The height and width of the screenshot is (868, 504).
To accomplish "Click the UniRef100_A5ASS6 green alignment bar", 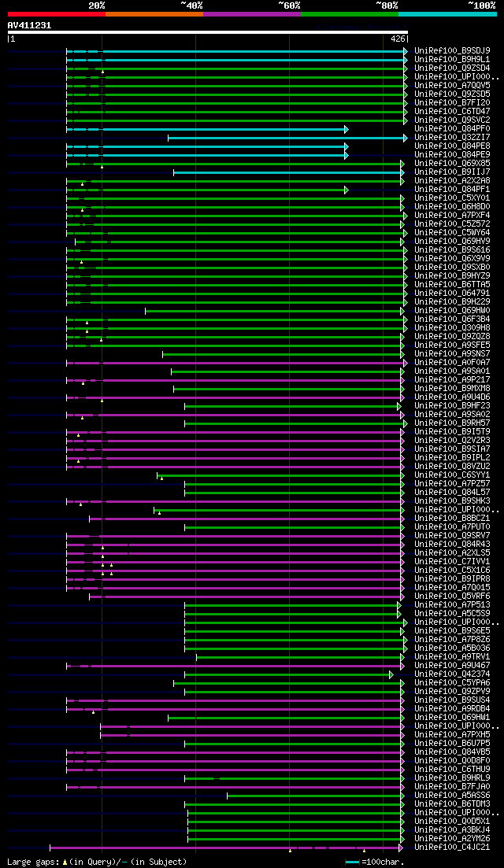I will tap(314, 796).
